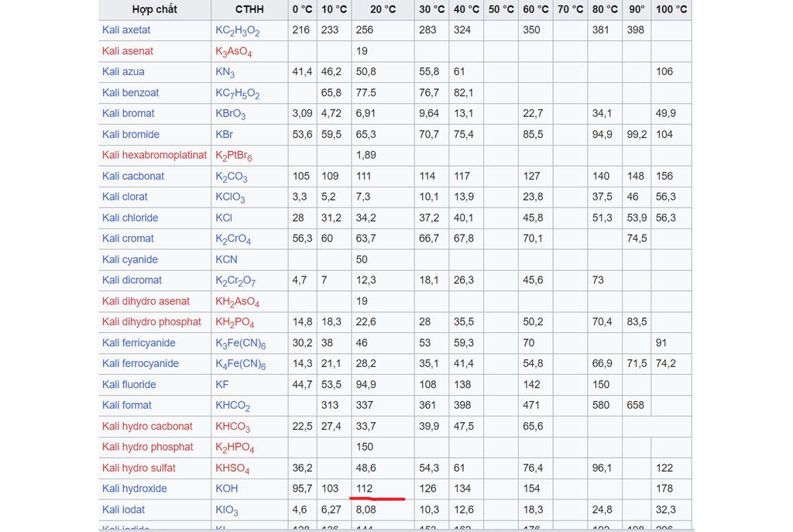Click the K2CrO4 formula link
The height and width of the screenshot is (532, 793).
pos(233,240)
